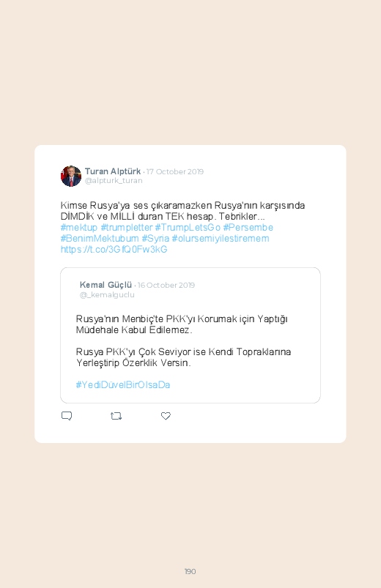Click the @alpturk_turan handle

click(114, 181)
